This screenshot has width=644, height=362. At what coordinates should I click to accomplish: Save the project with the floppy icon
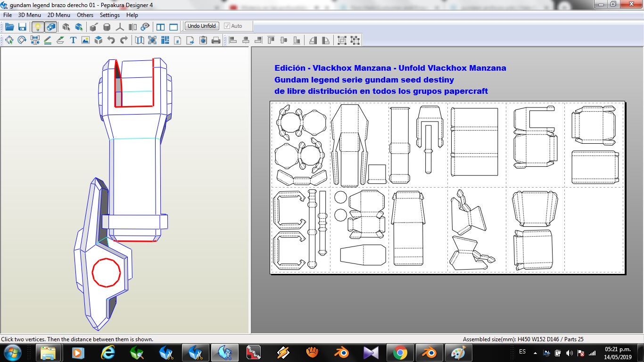(22, 26)
